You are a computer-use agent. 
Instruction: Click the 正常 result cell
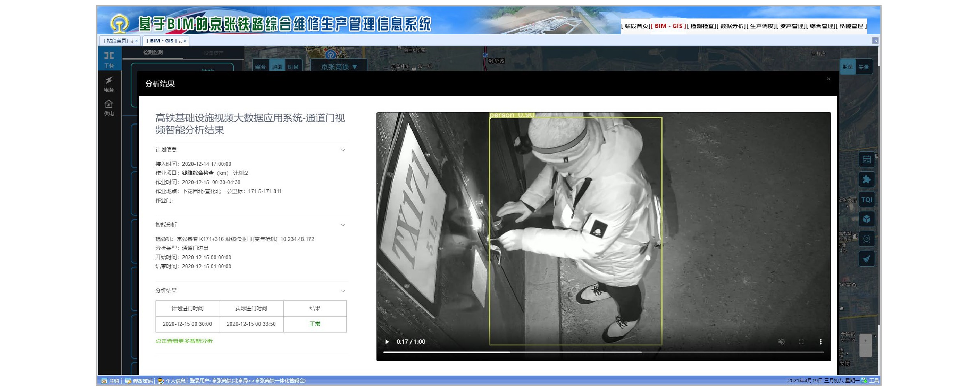coord(315,324)
